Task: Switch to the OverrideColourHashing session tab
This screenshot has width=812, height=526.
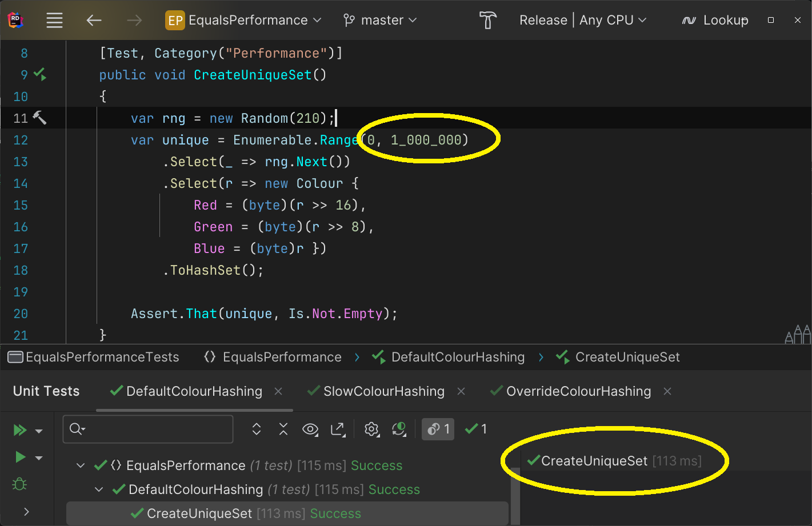Action: click(578, 391)
